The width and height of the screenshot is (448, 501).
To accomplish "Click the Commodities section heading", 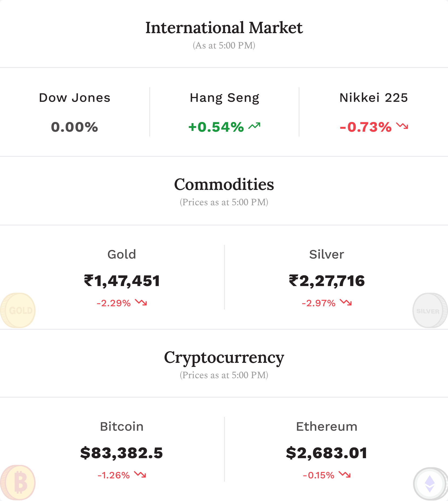I will [224, 185].
